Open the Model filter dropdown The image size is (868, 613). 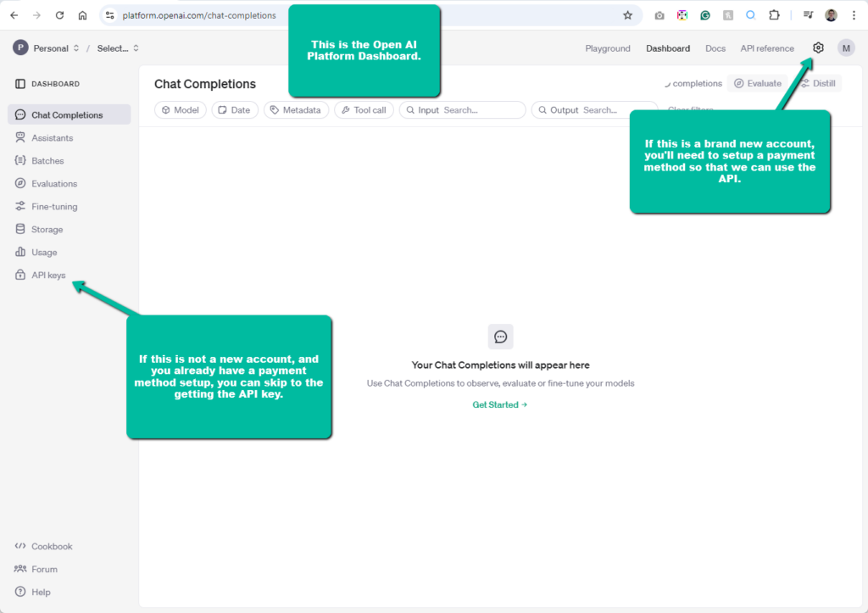point(180,110)
